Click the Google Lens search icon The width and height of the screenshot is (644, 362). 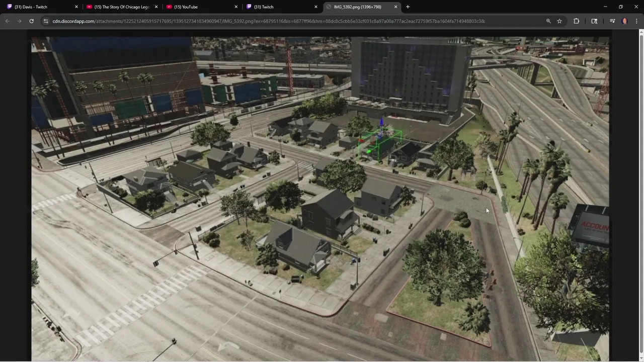(594, 21)
